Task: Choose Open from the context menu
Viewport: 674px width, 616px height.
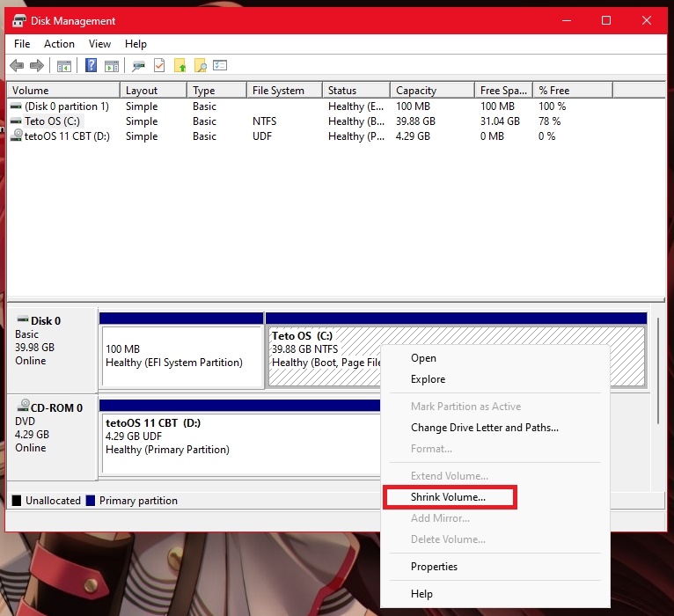Action: 495,358
